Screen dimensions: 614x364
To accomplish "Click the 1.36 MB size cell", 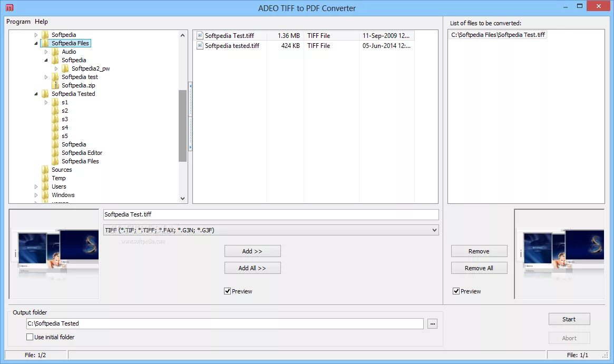I will click(289, 36).
